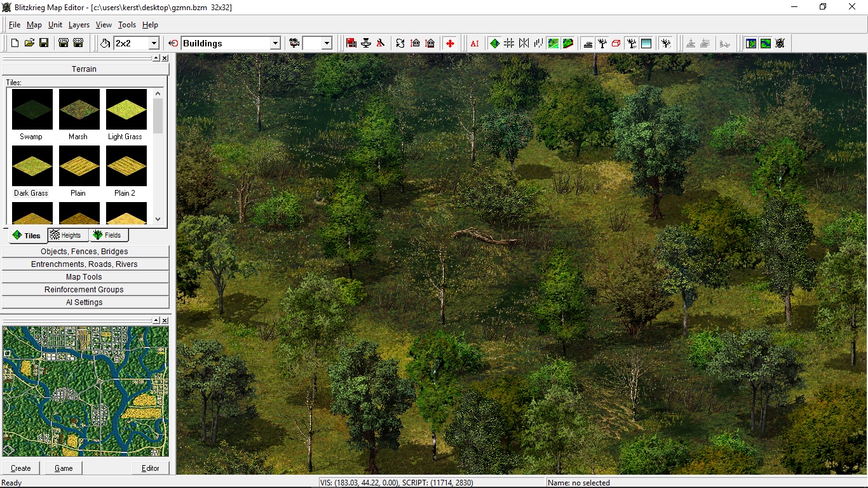This screenshot has height=488, width=868.
Task: Click the vertical bars toolbar icon
Action: pyautogui.click(x=538, y=43)
